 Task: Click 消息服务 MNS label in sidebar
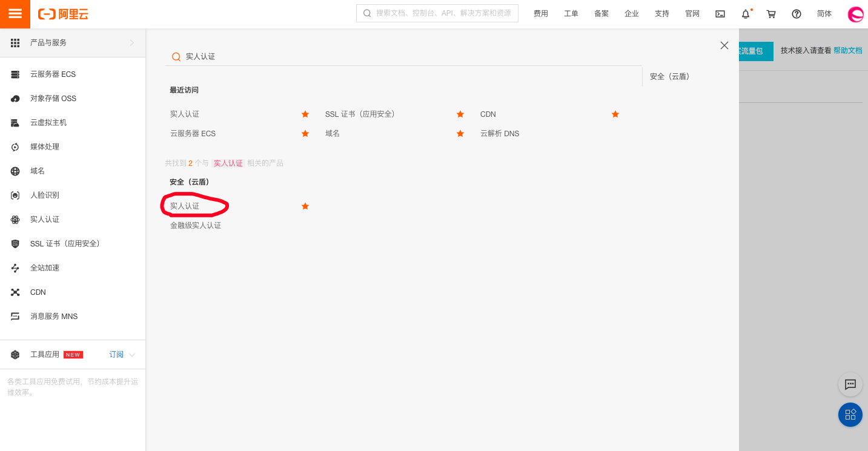pyautogui.click(x=54, y=317)
